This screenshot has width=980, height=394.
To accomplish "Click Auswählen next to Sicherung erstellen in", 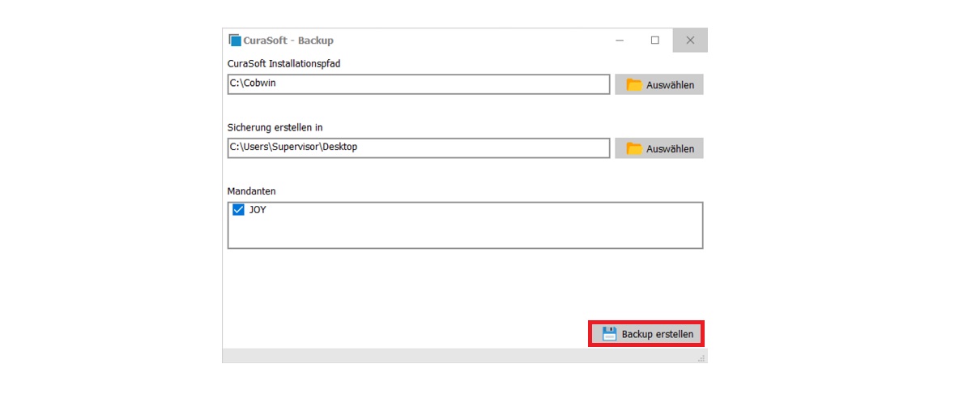I will click(659, 148).
